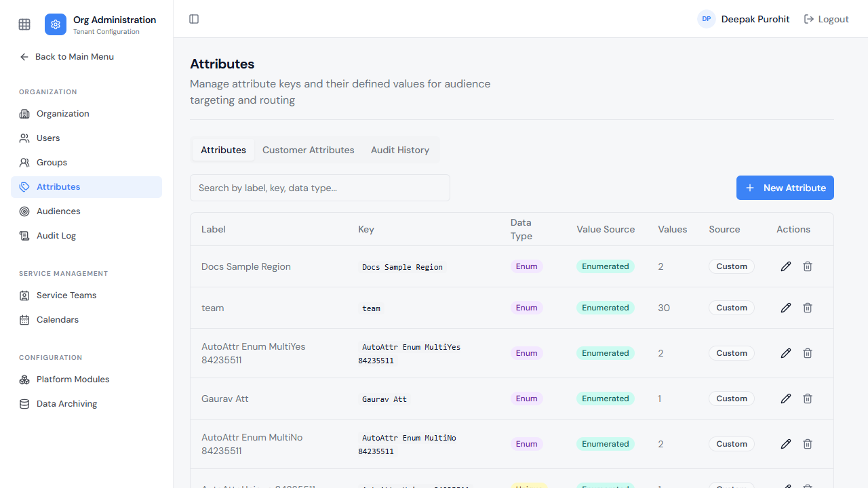Click Enumerated badge in Gaurav Att row
This screenshot has height=488, width=868.
coord(606,399)
